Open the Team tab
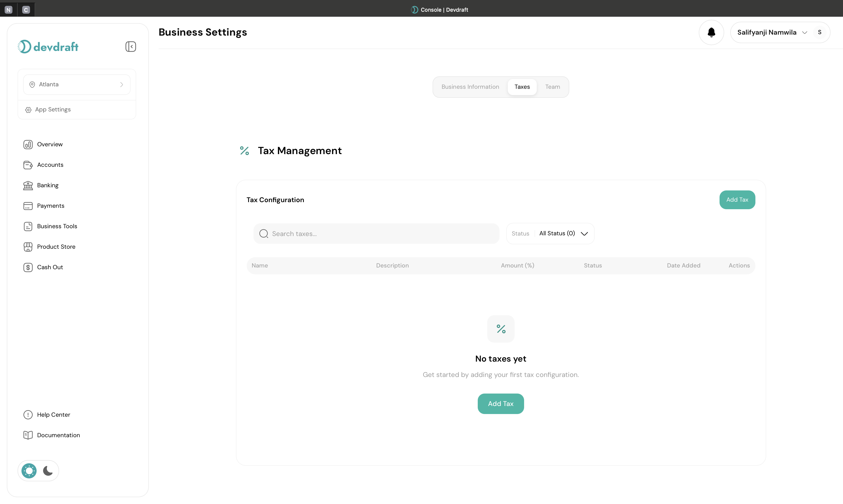The width and height of the screenshot is (843, 504). point(552,87)
